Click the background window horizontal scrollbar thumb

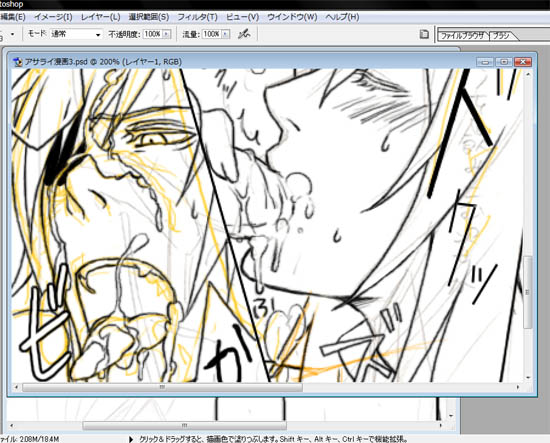(185, 425)
